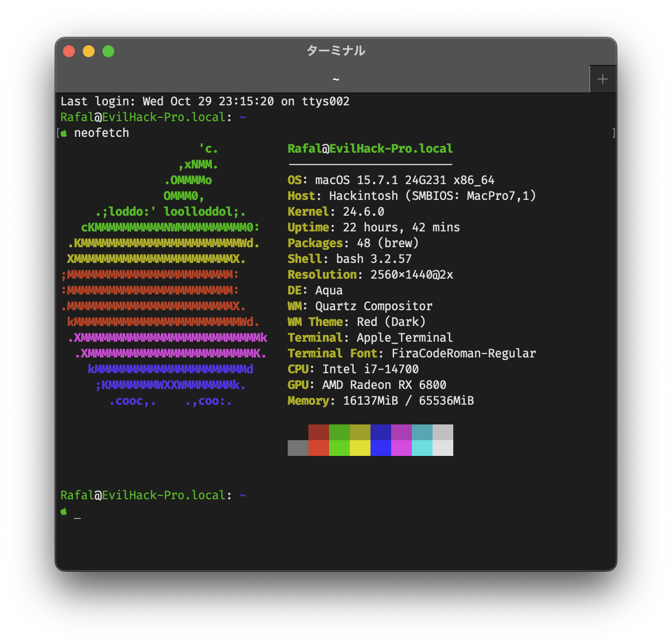Screen dimensions: 672x644
Task: Click the "DE: Aqua" line
Action: pos(315,290)
